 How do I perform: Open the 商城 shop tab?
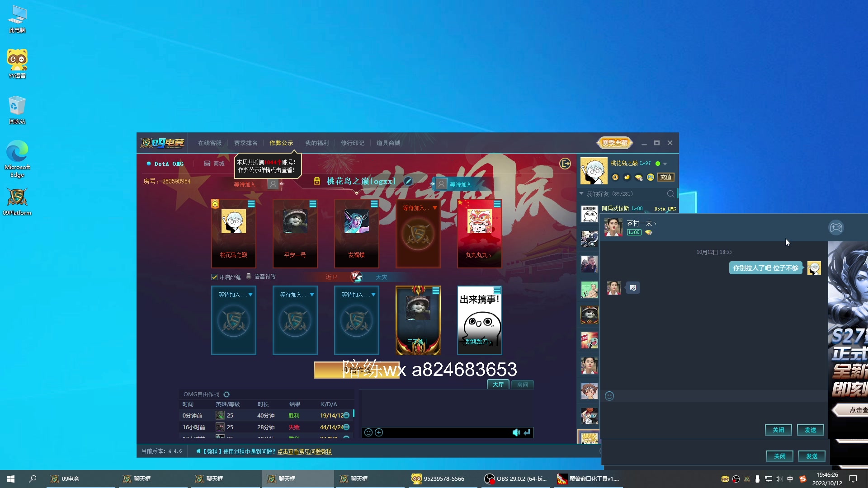click(x=214, y=164)
